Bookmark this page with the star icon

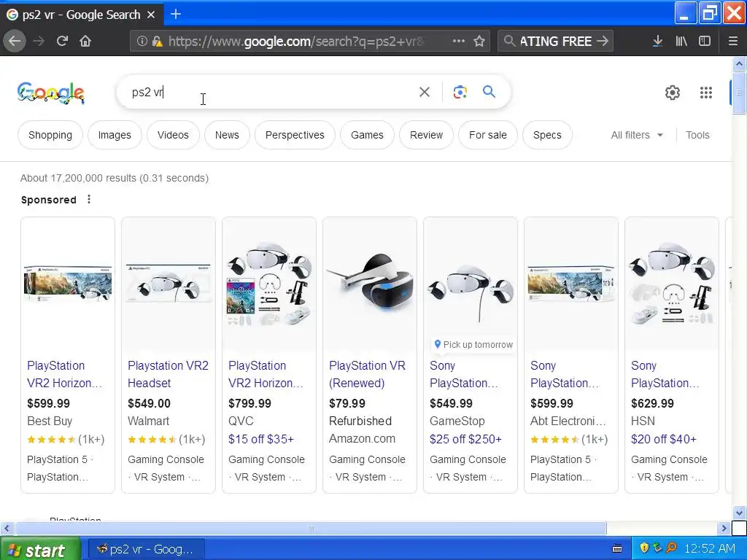(x=479, y=42)
